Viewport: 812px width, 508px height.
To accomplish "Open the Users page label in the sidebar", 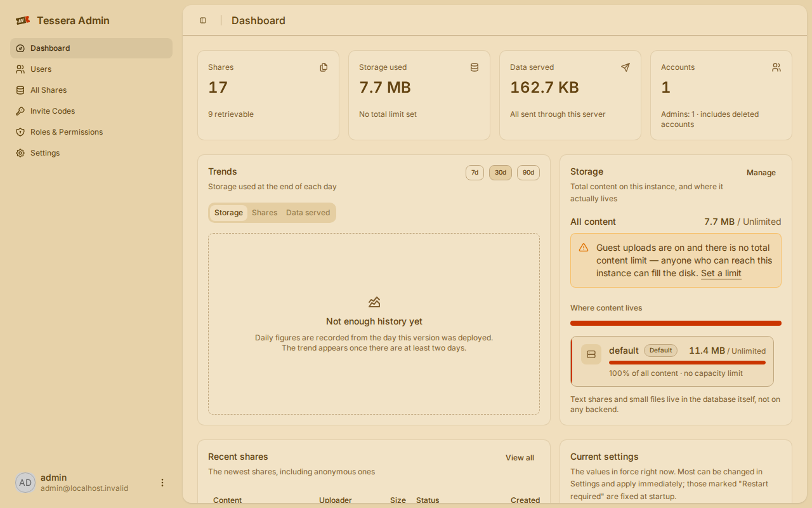I will pos(41,69).
